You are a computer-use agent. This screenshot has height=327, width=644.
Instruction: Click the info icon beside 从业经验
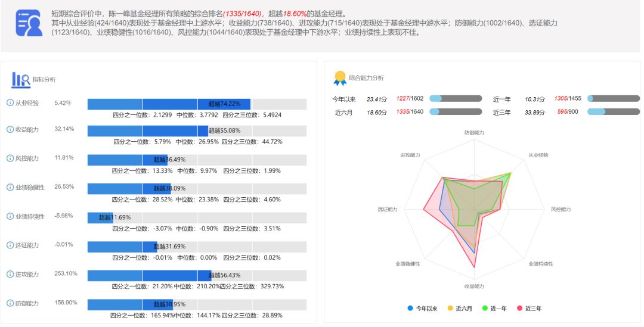(x=10, y=103)
